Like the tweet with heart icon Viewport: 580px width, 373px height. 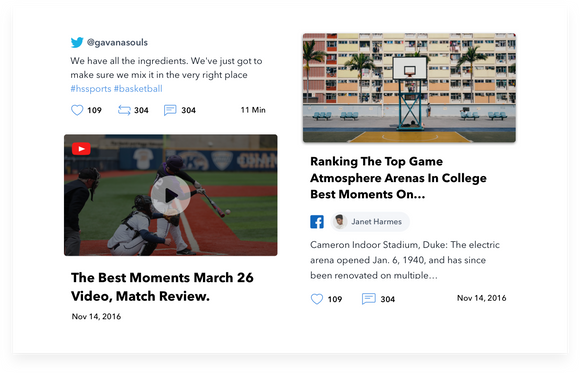tap(77, 110)
